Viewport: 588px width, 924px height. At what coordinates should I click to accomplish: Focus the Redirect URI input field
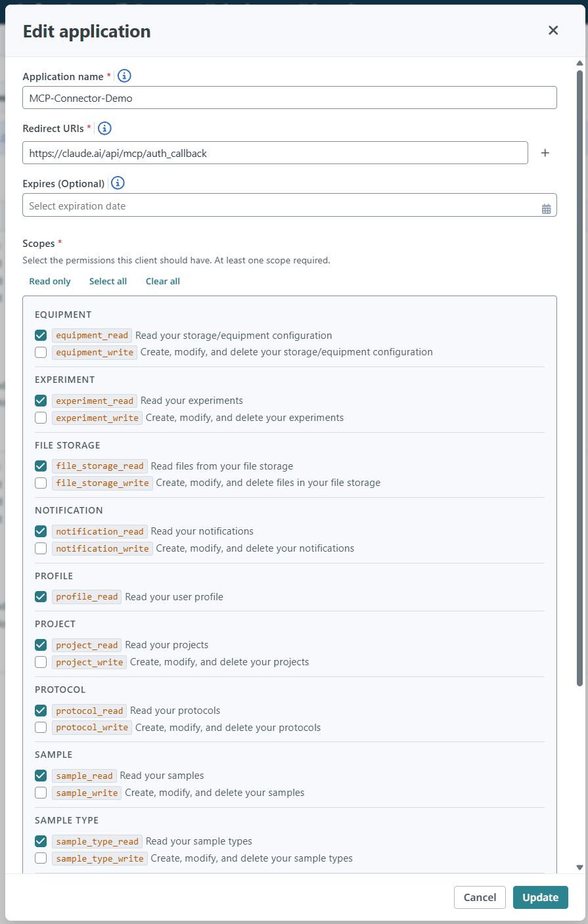coord(275,153)
